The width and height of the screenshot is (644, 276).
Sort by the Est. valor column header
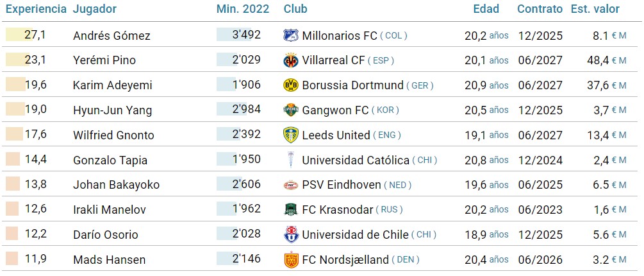click(595, 10)
